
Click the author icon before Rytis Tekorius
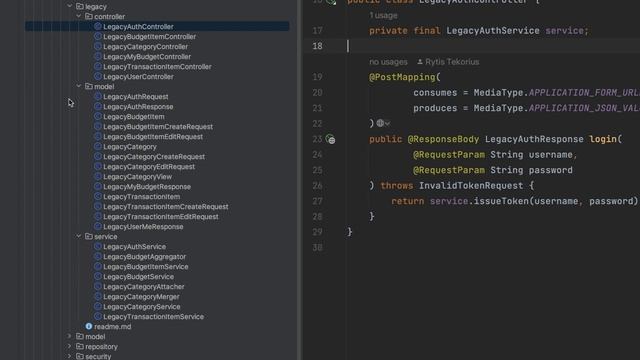coord(420,62)
